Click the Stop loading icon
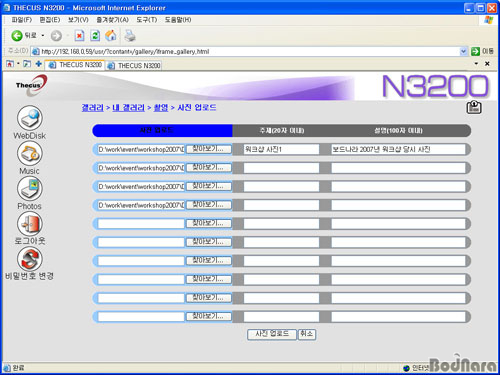 point(79,36)
